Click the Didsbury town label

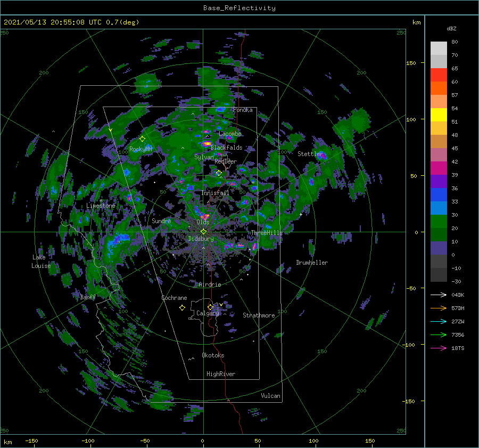(x=201, y=239)
